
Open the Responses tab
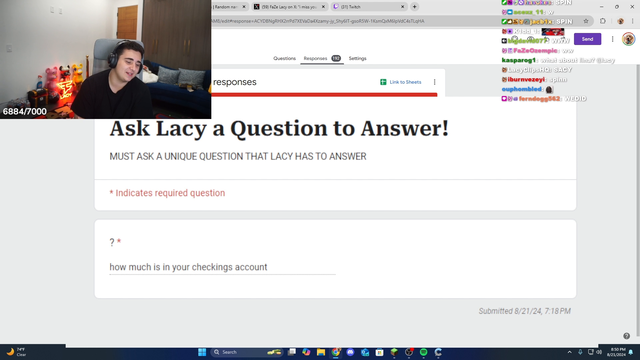pos(322,58)
